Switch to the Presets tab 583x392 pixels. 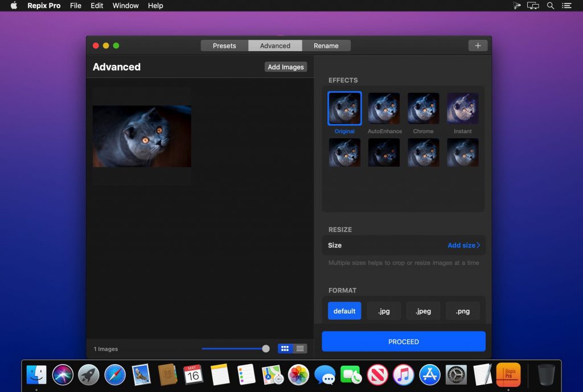pyautogui.click(x=224, y=46)
